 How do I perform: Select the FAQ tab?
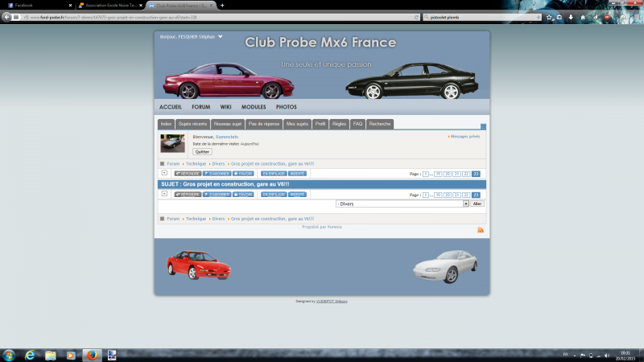[x=357, y=124]
